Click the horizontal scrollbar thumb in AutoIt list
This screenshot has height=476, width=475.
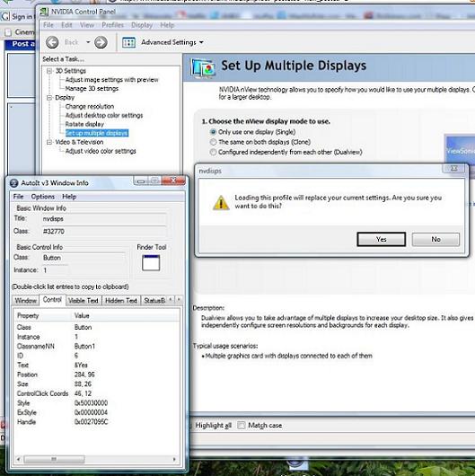pos(54,459)
